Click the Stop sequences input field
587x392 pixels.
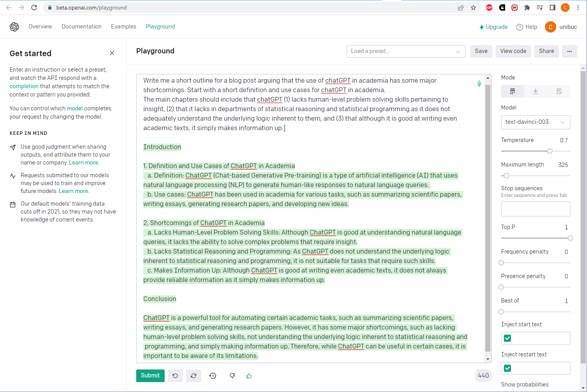pos(535,209)
